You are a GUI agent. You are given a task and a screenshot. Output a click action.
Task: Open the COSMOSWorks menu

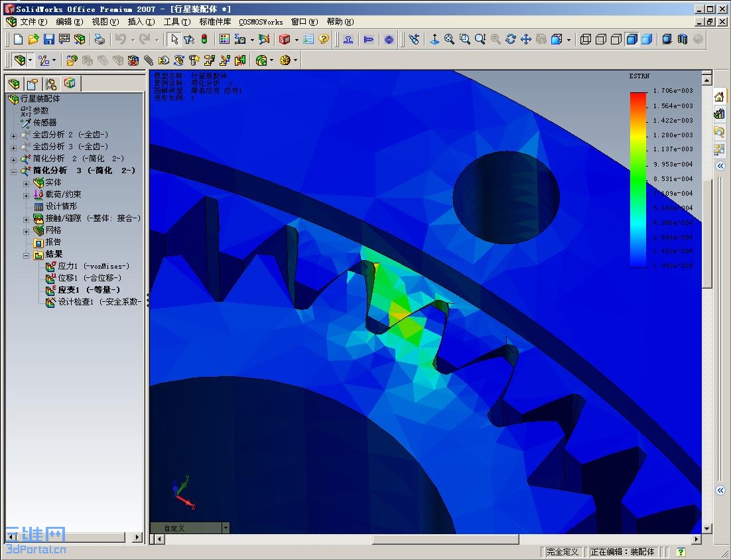[x=261, y=22]
